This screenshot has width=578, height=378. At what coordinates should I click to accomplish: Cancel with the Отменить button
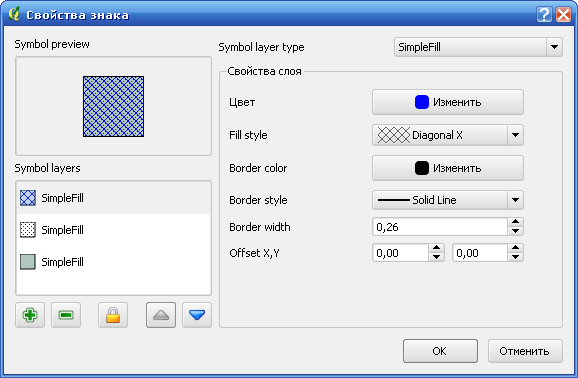tap(525, 351)
